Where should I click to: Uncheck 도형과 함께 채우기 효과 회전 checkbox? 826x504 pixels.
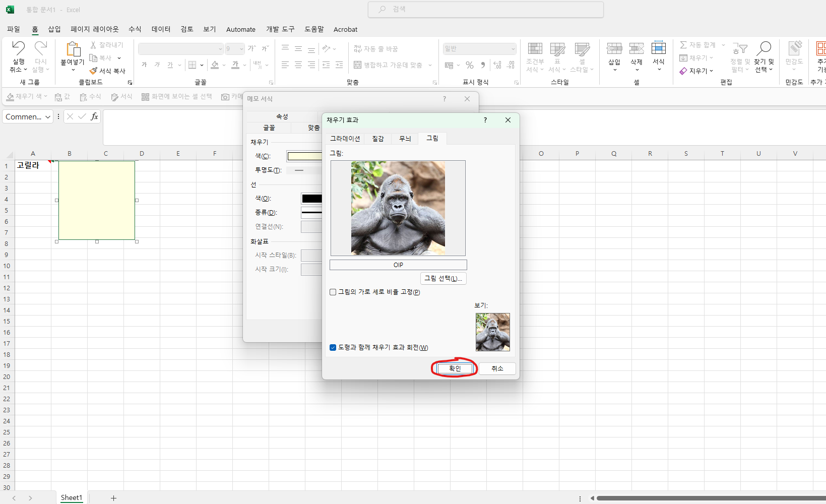[x=333, y=348]
